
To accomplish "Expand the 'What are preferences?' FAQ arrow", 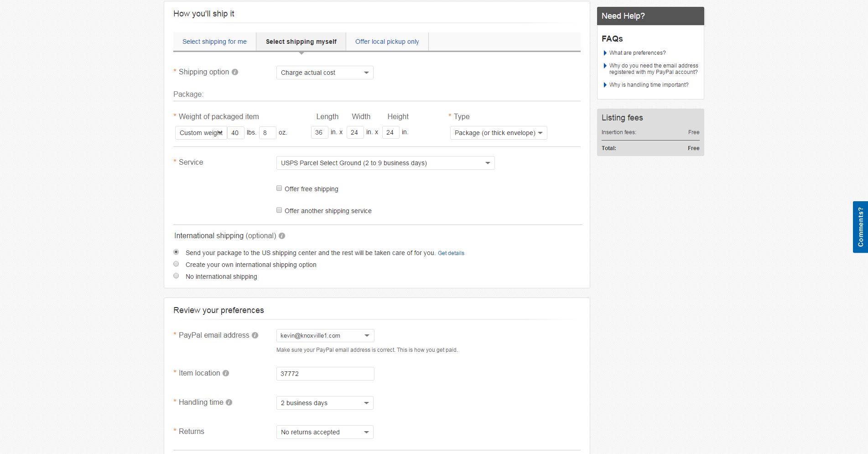I will pos(605,53).
